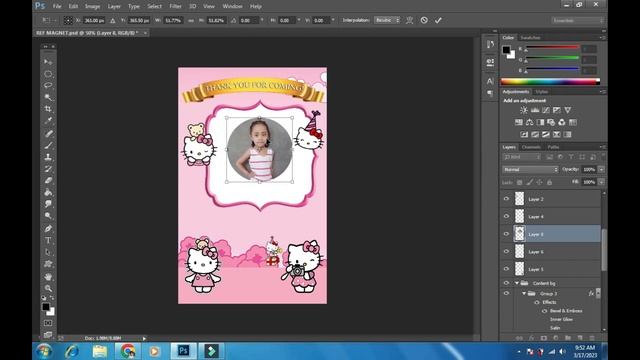This screenshot has height=360, width=640.
Task: Select the History Brush tool
Action: point(48,169)
